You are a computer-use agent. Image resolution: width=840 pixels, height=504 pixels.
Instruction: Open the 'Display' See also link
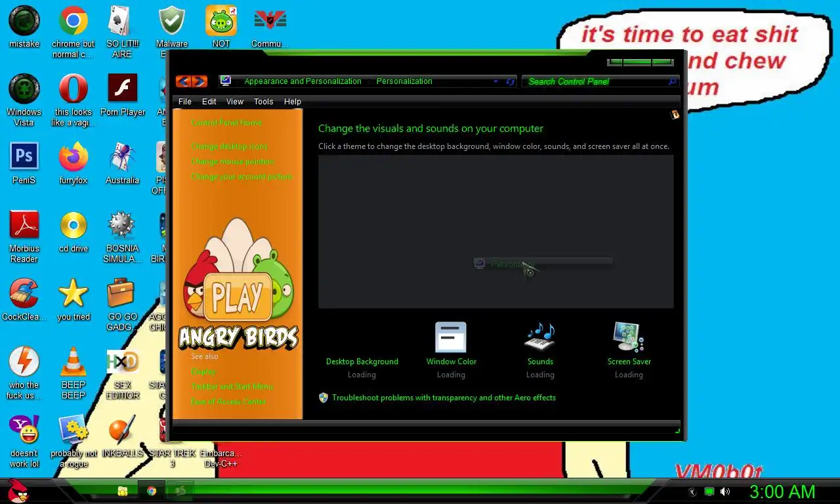pyautogui.click(x=203, y=371)
